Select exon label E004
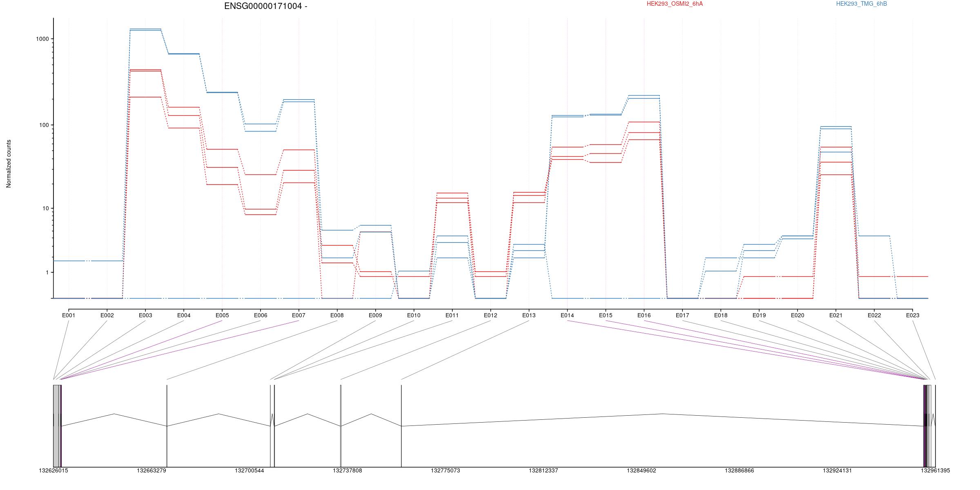The image size is (980, 490). (x=184, y=315)
